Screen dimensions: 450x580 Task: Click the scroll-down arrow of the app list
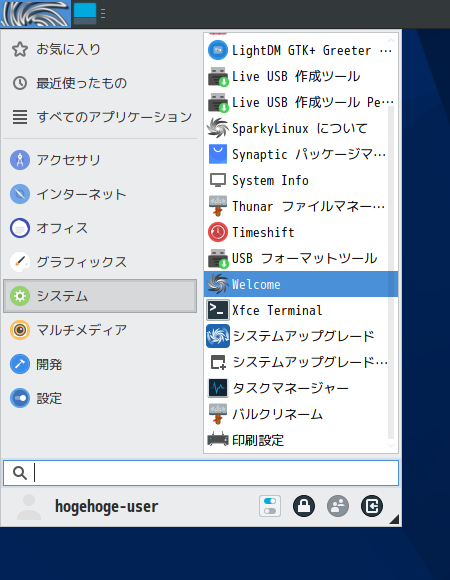point(391,446)
